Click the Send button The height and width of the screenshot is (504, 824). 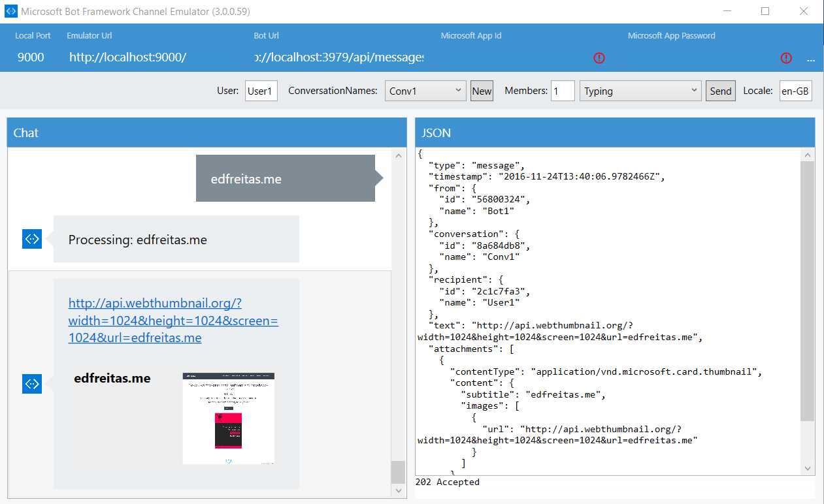[x=721, y=91]
